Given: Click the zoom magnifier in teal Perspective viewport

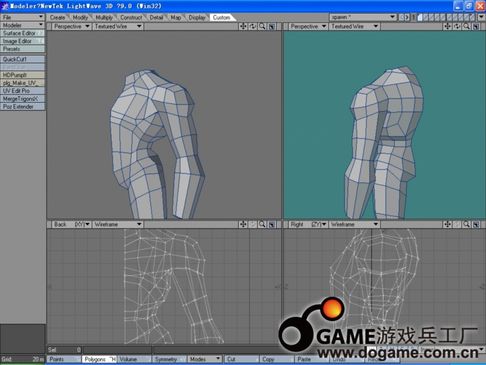Looking at the screenshot, I should (x=467, y=26).
